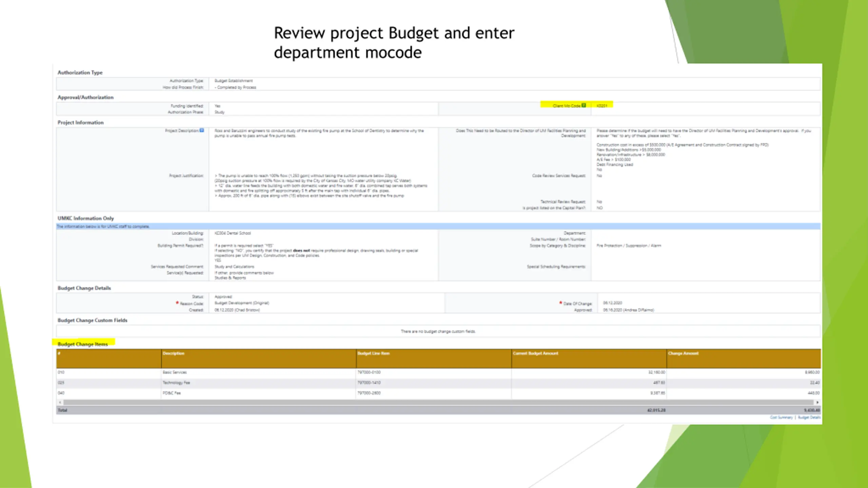Screen dimensions: 868x488
Task: Select the Basic Services budget row
Action: point(175,372)
